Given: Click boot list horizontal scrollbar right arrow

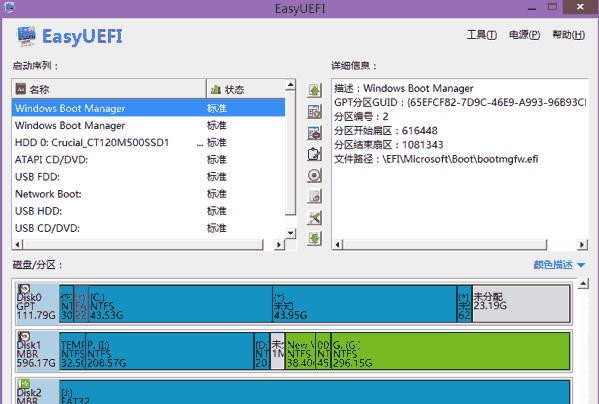Looking at the screenshot, I should (x=279, y=244).
